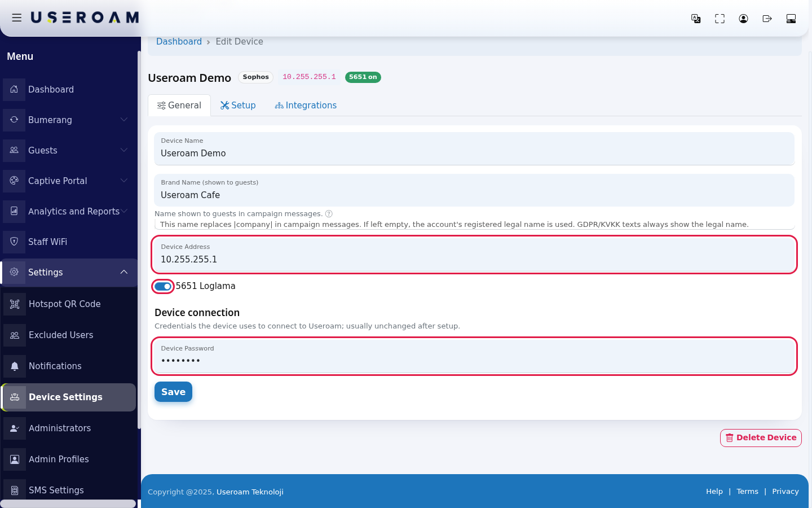Toggle the 5651 Loglama switch
Screen dimensions: 812x508
point(163,286)
